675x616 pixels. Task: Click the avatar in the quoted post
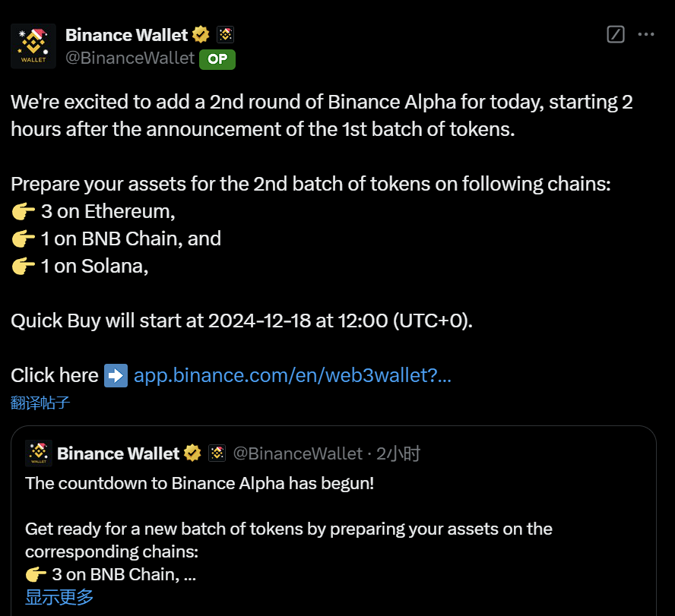38,453
